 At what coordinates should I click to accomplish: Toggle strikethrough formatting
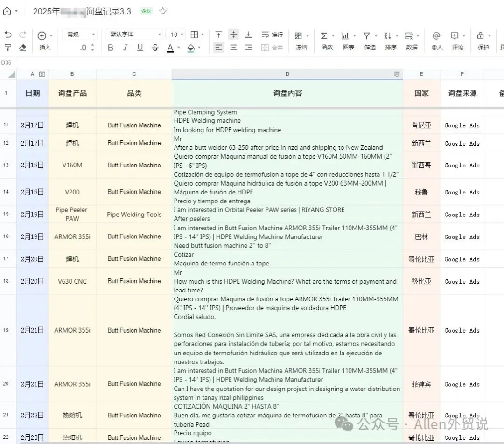(155, 48)
